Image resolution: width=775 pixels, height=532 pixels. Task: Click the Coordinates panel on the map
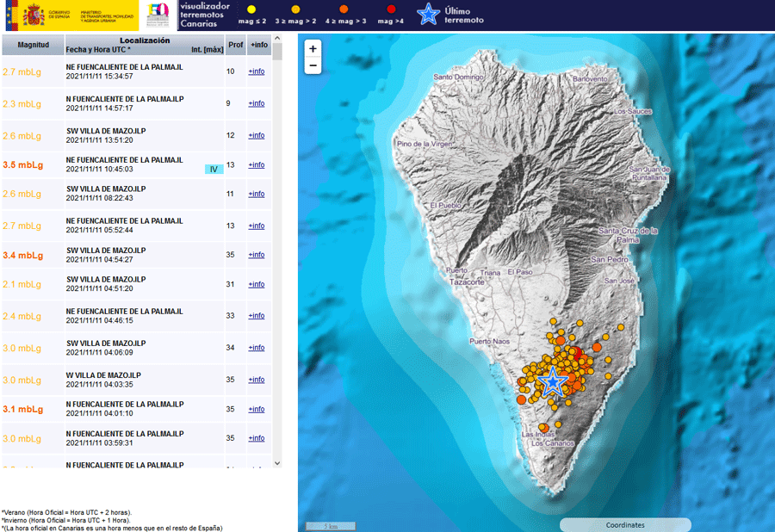[x=625, y=525]
